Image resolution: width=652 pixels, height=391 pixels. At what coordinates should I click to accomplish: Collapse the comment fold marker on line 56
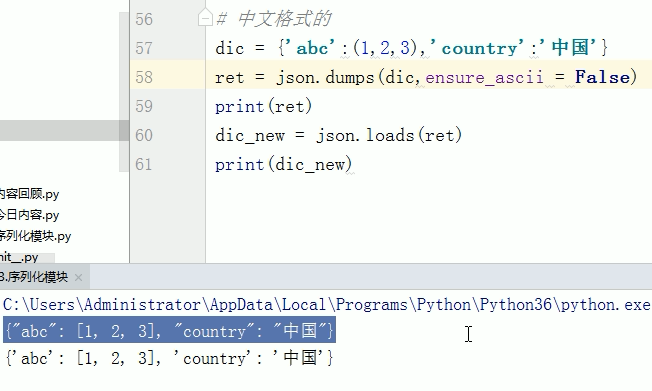click(205, 18)
